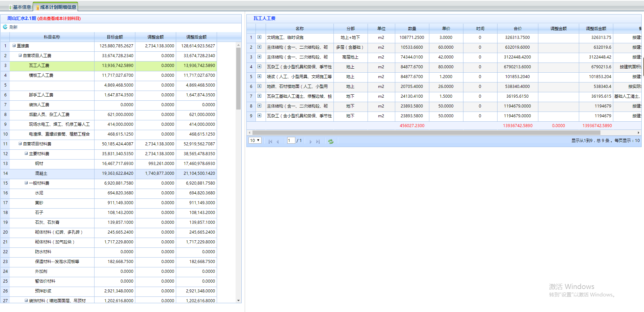Click the 分部 column header

[x=351, y=29]
